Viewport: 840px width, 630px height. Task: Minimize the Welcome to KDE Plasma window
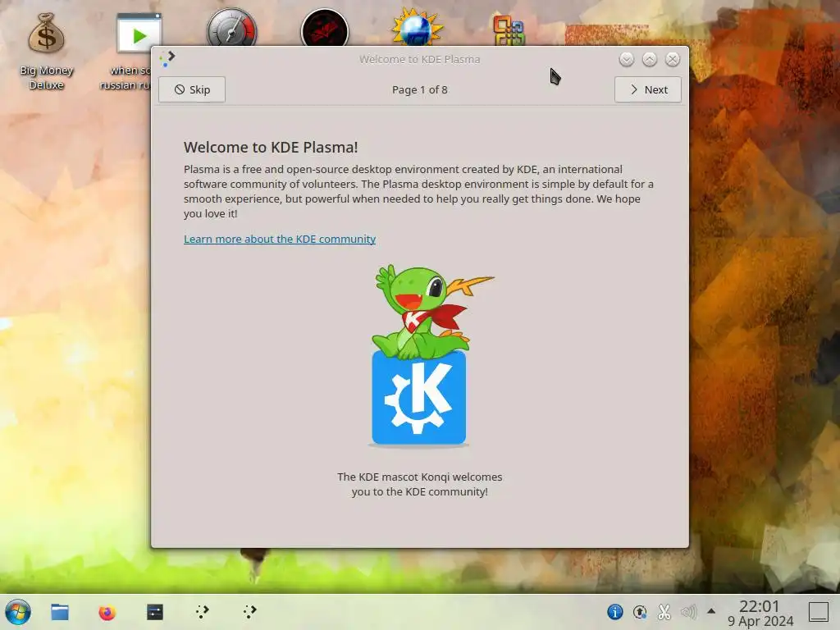point(626,59)
